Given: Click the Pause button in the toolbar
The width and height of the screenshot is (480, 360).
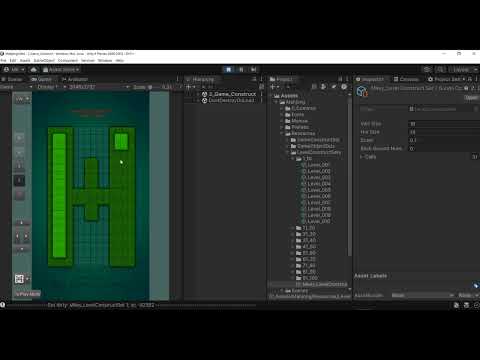Looking at the screenshot, I should pos(241,70).
